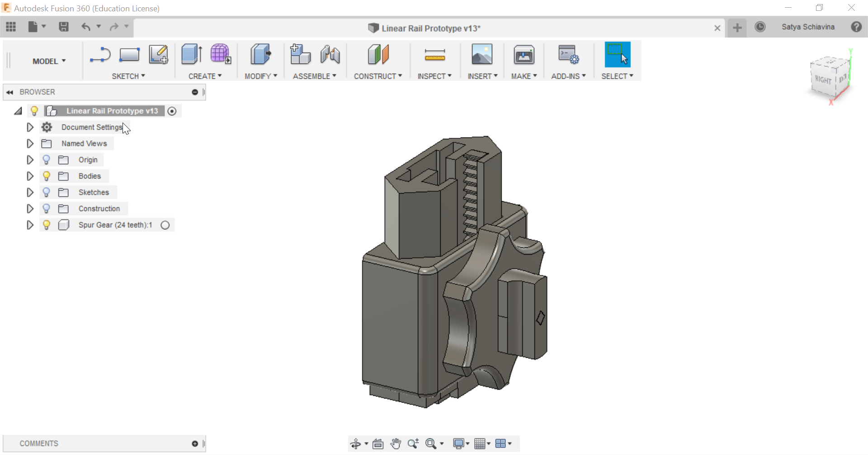Open the ASSEMBLE menu
Screen dimensions: 868x455
(x=315, y=76)
